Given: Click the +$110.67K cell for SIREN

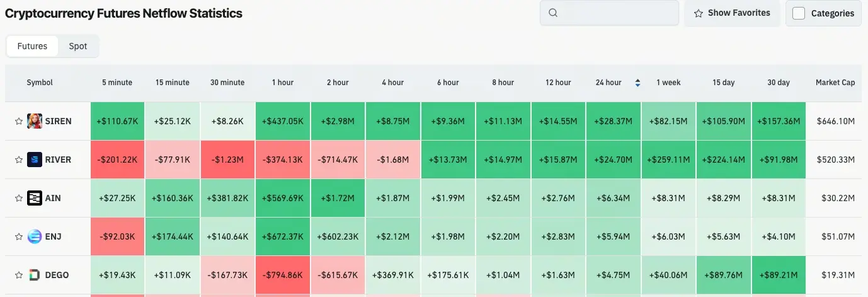Looking at the screenshot, I should 117,121.
